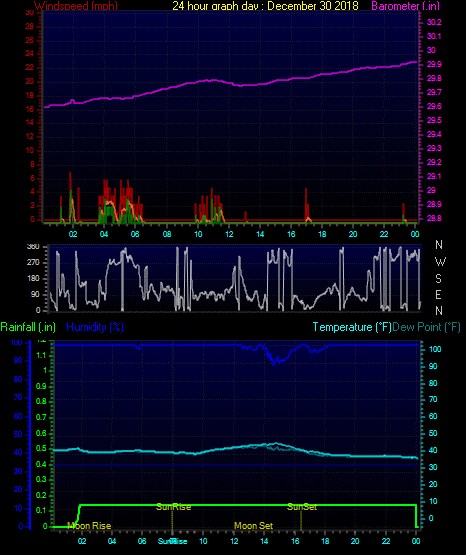The width and height of the screenshot is (466, 555).
Task: Select the Rainfall (in) legend label
Action: (28, 327)
